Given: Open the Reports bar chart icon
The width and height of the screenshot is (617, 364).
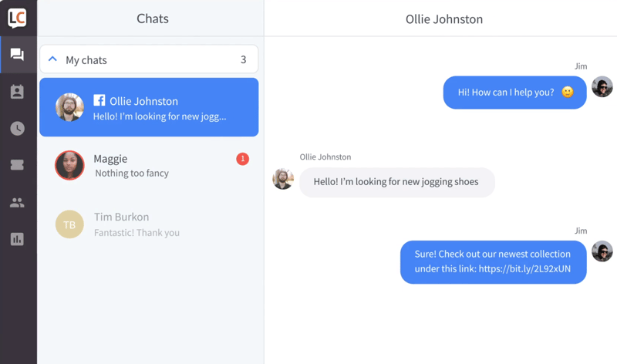Looking at the screenshot, I should tap(17, 239).
